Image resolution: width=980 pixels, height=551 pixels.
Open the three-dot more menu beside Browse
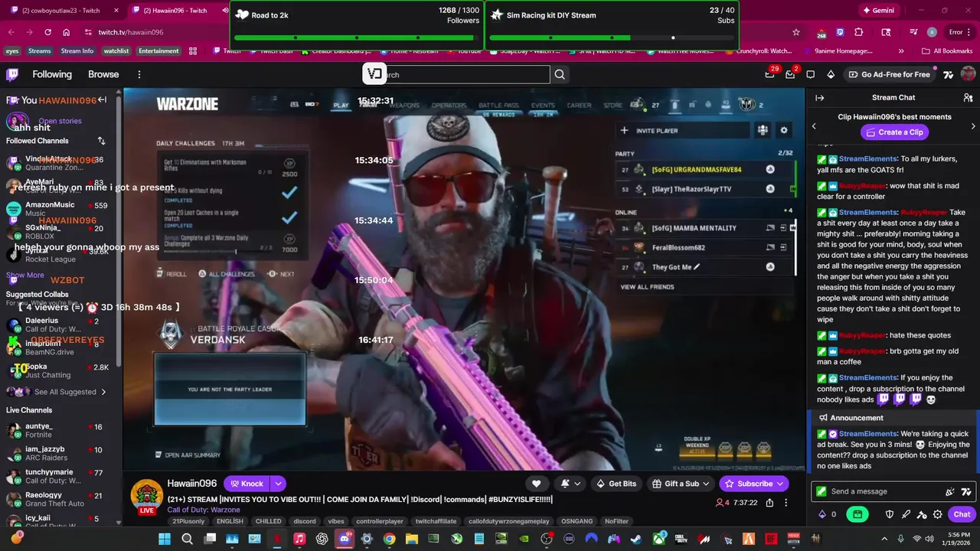(139, 74)
